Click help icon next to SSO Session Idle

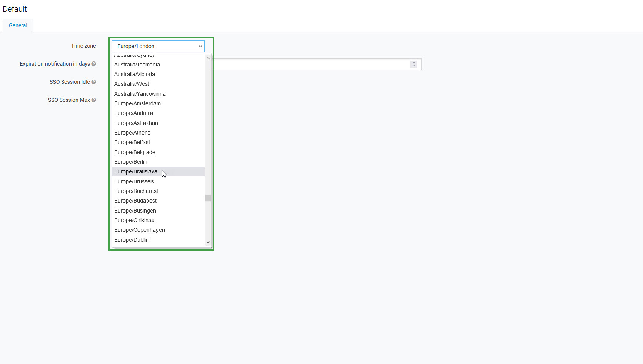click(93, 82)
